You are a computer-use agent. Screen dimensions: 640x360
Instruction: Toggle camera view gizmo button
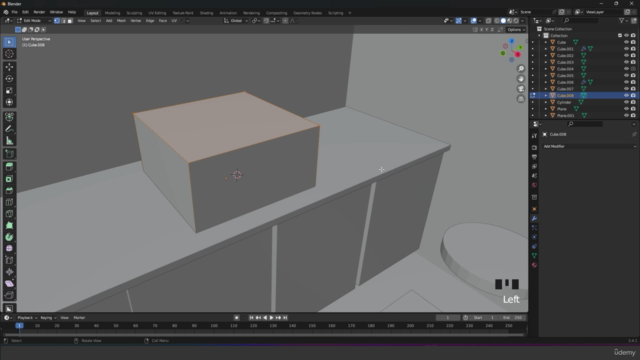click(x=521, y=89)
